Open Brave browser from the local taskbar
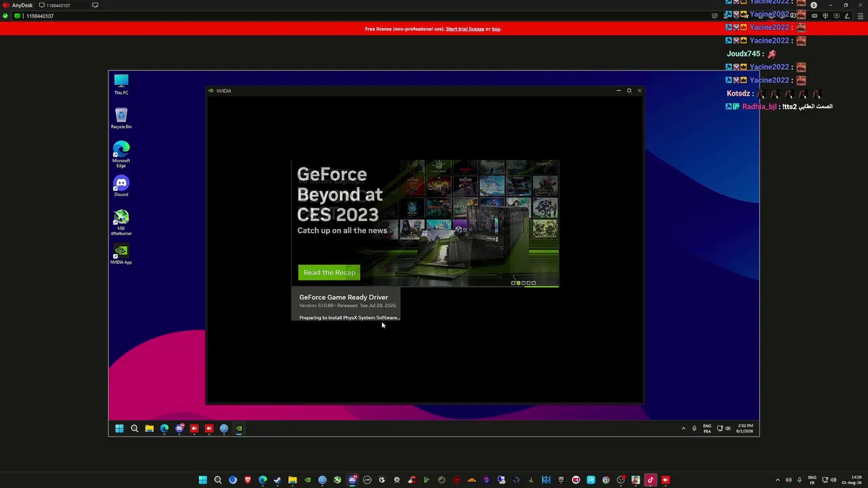This screenshot has height=488, width=868. 248,481
